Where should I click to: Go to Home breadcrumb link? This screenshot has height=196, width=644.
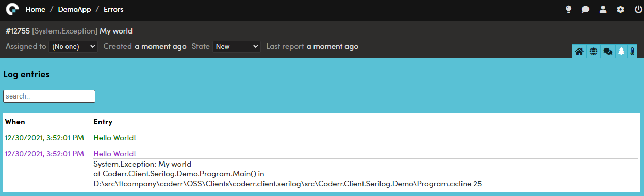pos(35,9)
